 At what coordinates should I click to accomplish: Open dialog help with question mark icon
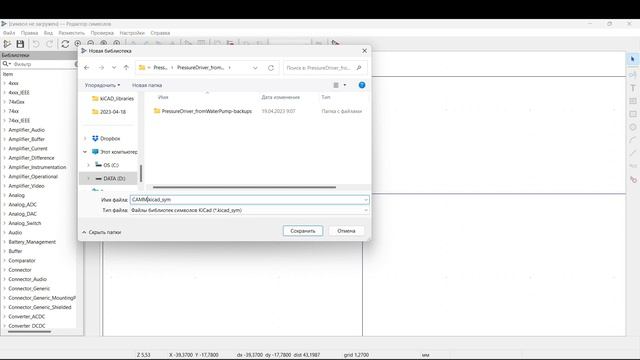[362, 85]
